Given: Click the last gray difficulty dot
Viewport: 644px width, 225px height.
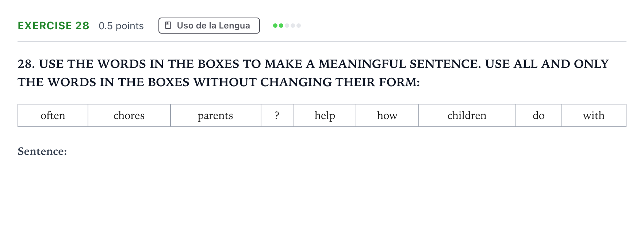Looking at the screenshot, I should (x=299, y=26).
